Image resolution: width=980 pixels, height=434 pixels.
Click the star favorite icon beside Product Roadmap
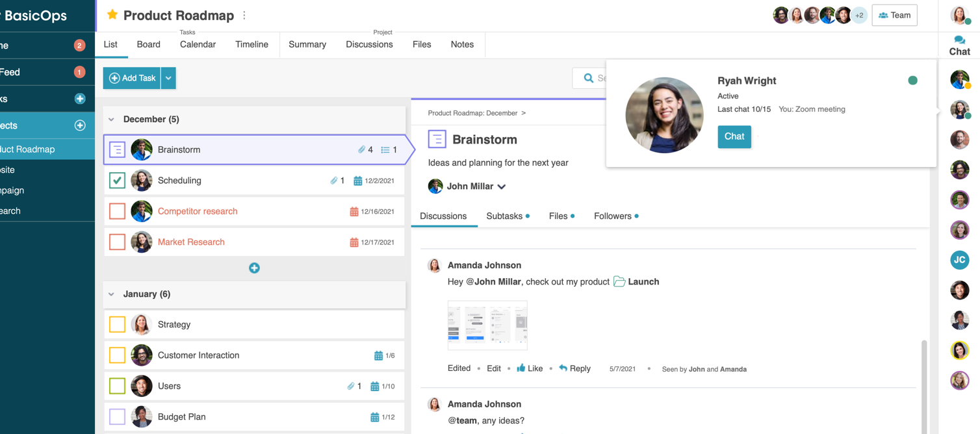coord(112,15)
